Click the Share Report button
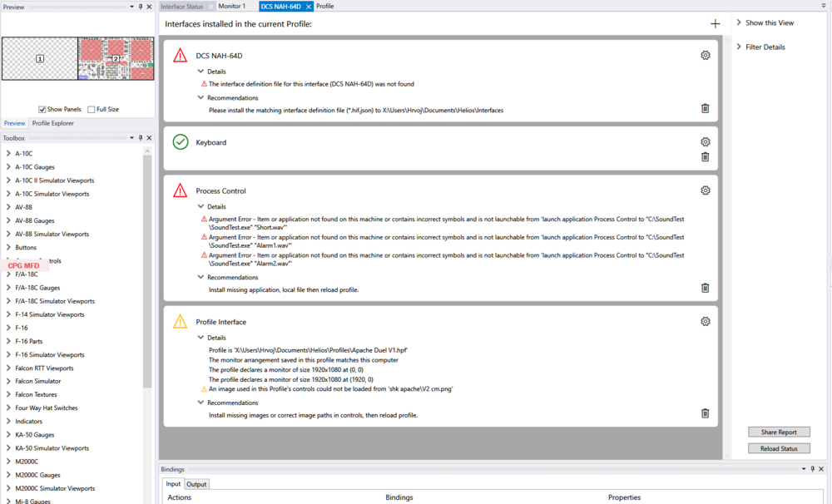Image resolution: width=832 pixels, height=504 pixels. pos(779,432)
